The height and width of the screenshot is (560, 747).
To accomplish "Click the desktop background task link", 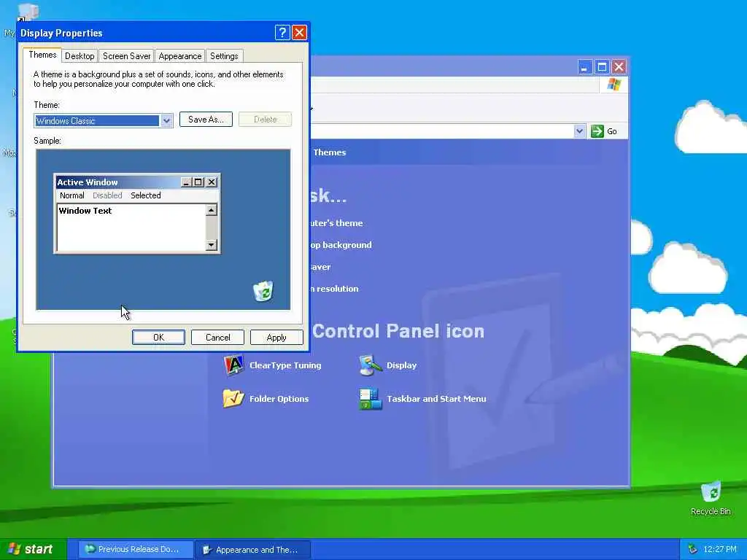I will pos(341,245).
